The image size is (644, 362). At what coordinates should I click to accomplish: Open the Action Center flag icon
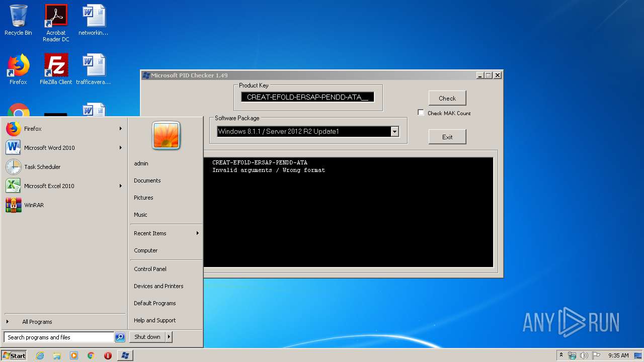click(x=596, y=355)
